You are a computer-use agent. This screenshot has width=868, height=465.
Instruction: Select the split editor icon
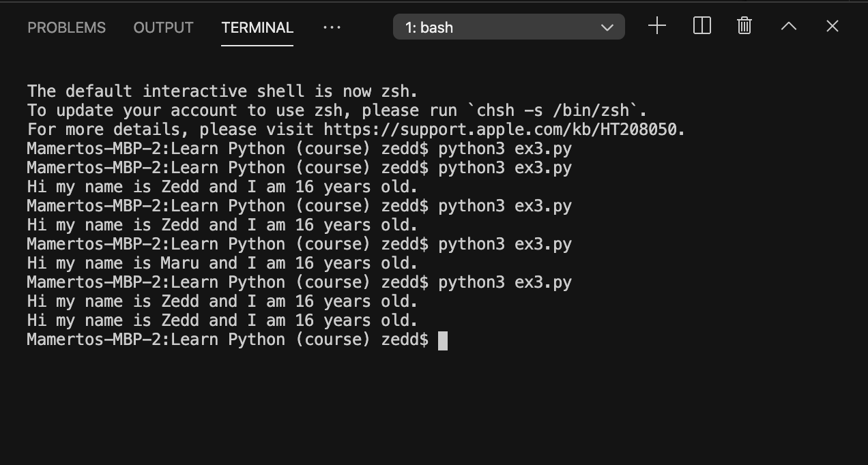(x=701, y=26)
